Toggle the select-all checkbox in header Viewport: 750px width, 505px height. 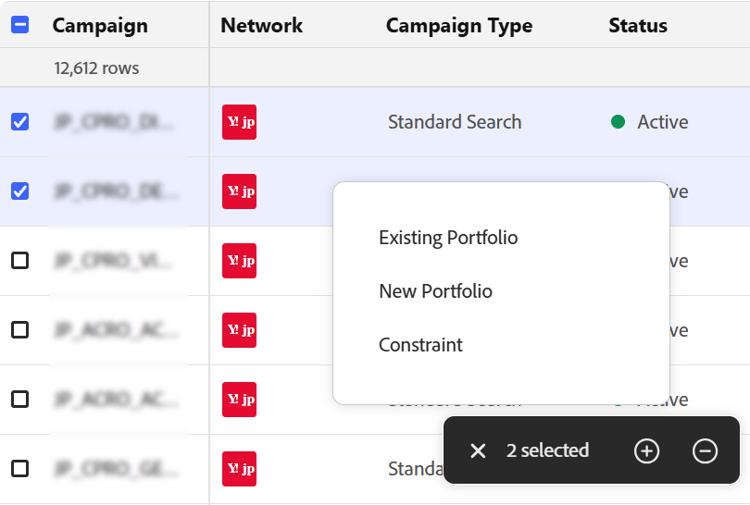point(20,26)
